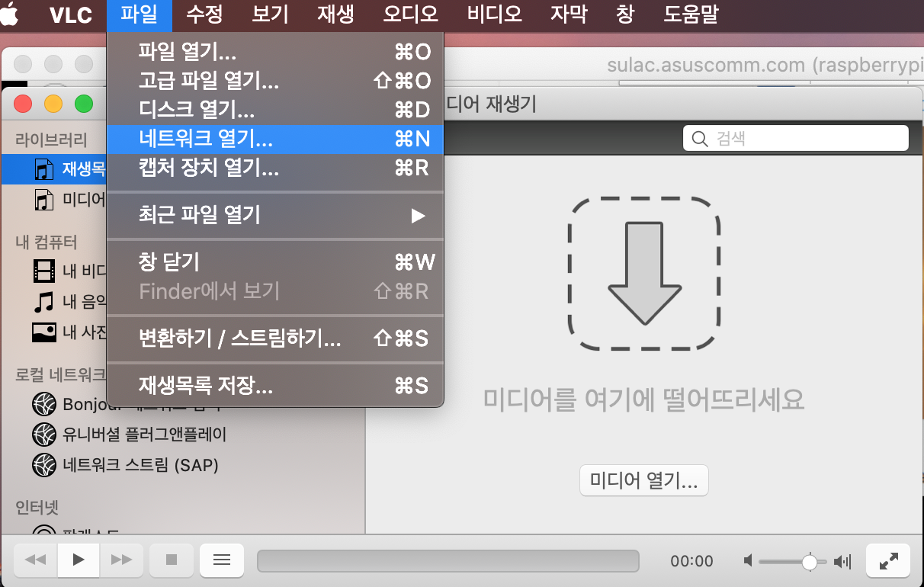Viewport: 924px width, 587px height.
Task: Click the magnifier icon in search field
Action: [699, 139]
